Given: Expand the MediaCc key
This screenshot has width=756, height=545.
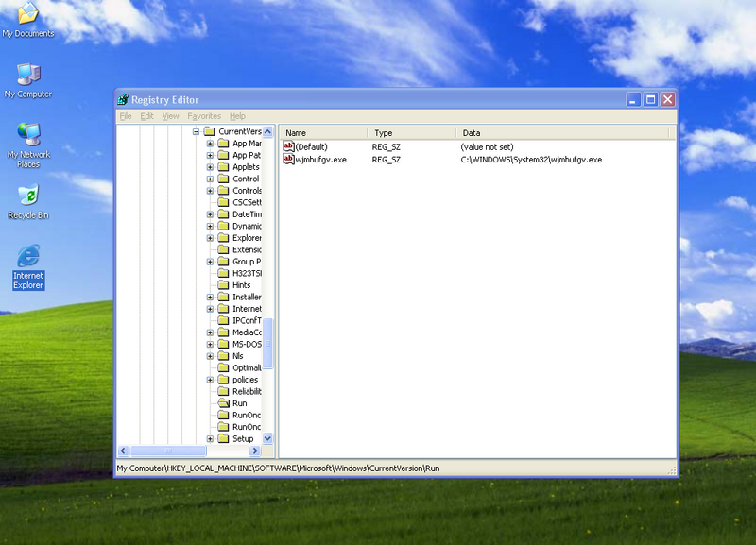Looking at the screenshot, I should (210, 332).
